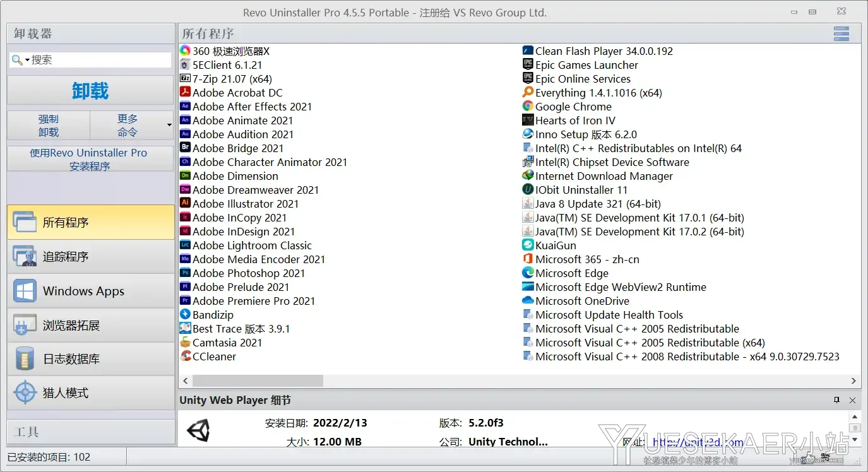This screenshot has width=868, height=472.
Task: Click the 强制卸载 button
Action: (x=49, y=125)
